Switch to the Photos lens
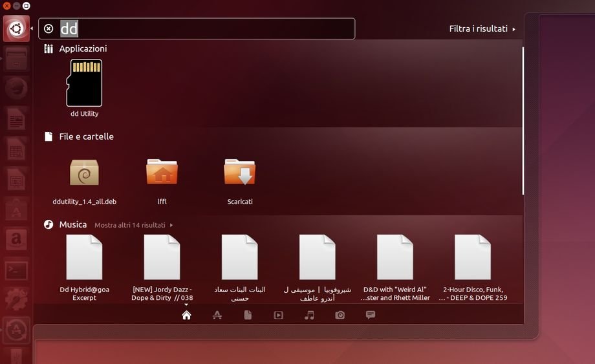 click(x=340, y=315)
